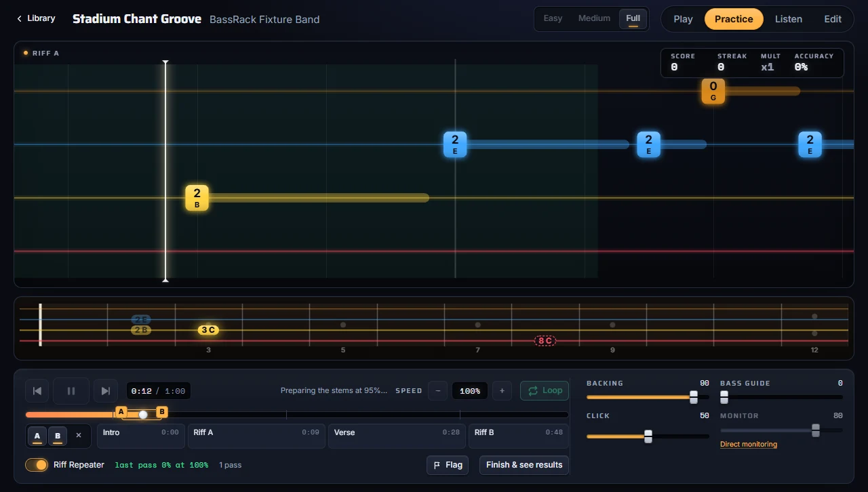
Task: Switch to Play mode
Action: click(x=683, y=19)
